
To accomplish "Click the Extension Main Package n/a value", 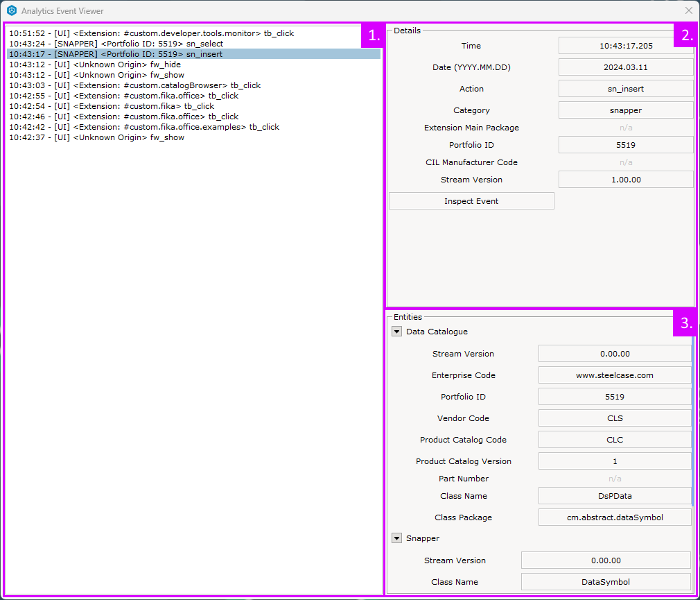I will 626,128.
